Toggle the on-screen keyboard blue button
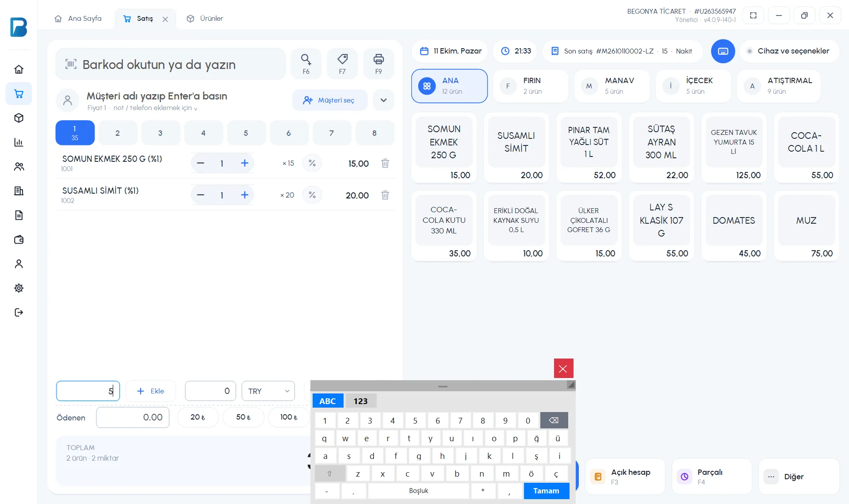Screen dimensions: 849x504 pos(723,51)
